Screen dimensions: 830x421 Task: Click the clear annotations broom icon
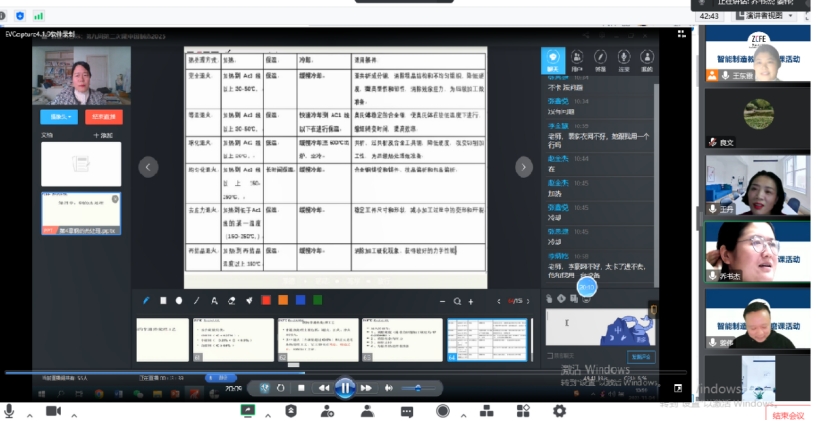(249, 301)
